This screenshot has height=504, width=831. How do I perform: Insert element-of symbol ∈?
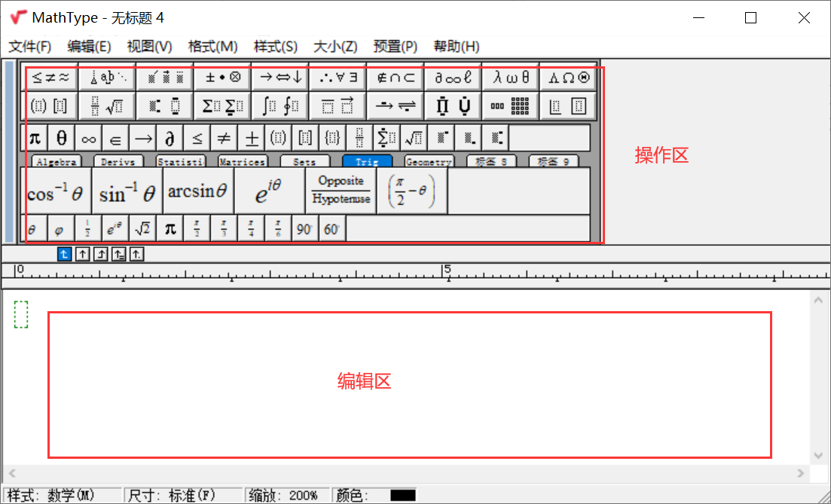pyautogui.click(x=115, y=139)
